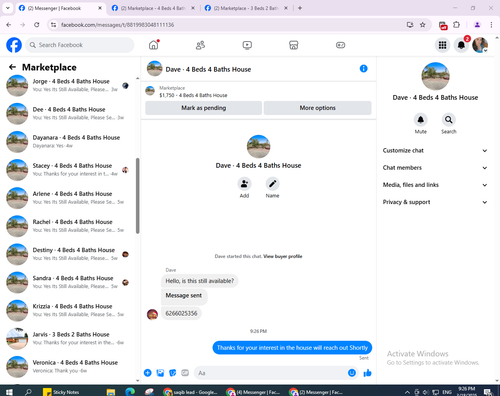Open Jorge 4 Beds 4 Baths conversation

[68, 85]
